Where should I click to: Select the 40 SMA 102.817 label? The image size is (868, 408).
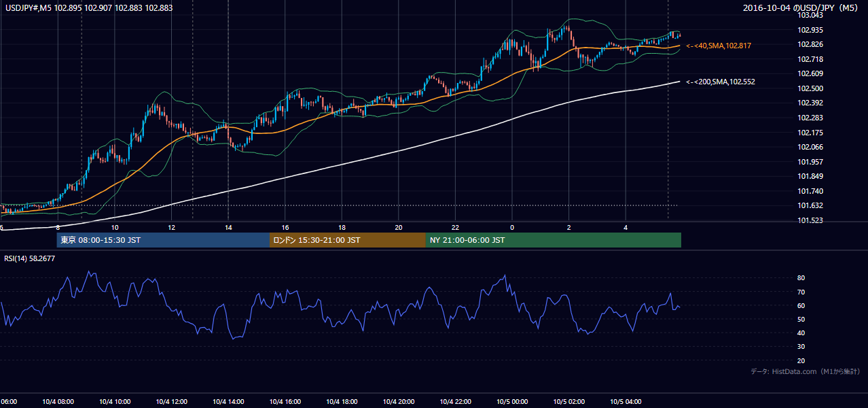point(718,46)
